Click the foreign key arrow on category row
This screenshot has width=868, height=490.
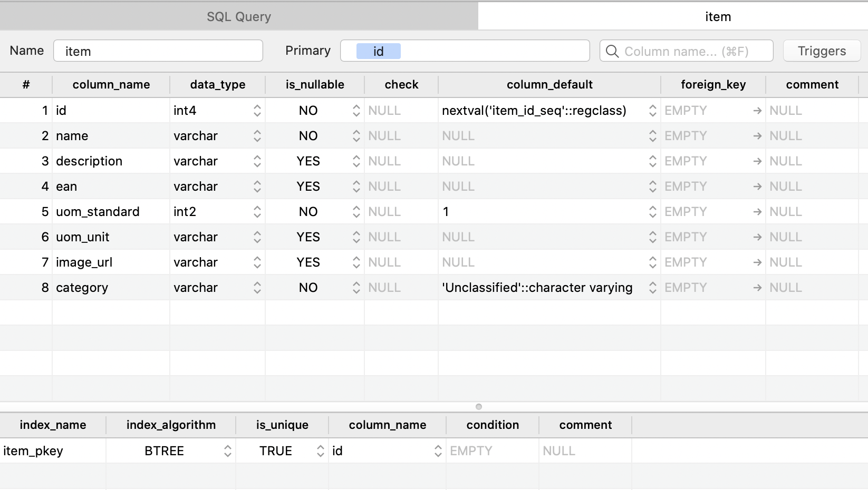click(x=757, y=287)
